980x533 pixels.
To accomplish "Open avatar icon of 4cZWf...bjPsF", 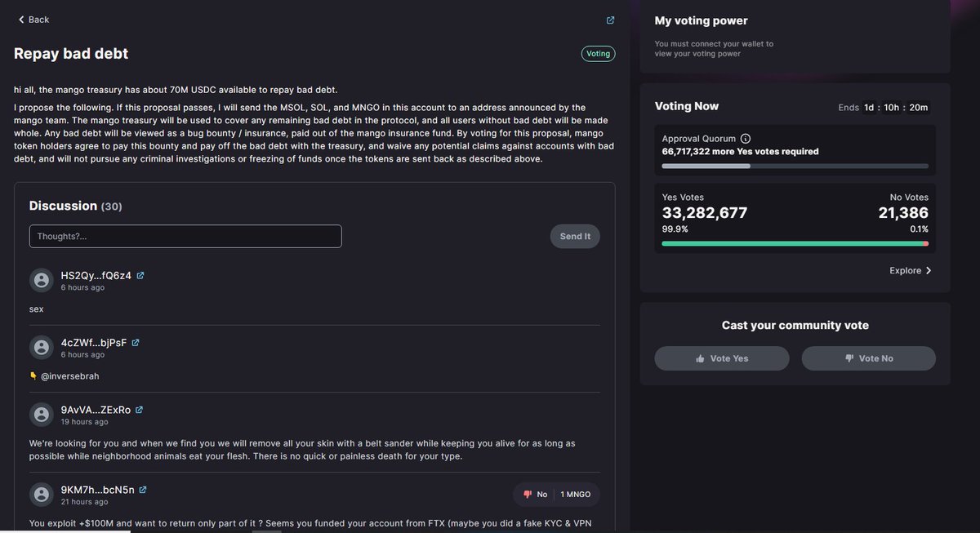I will pyautogui.click(x=41, y=348).
